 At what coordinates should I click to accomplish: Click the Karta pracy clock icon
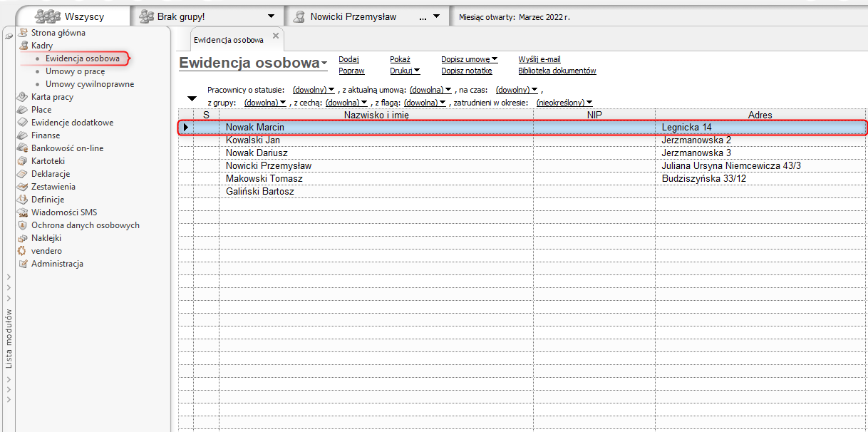click(24, 97)
